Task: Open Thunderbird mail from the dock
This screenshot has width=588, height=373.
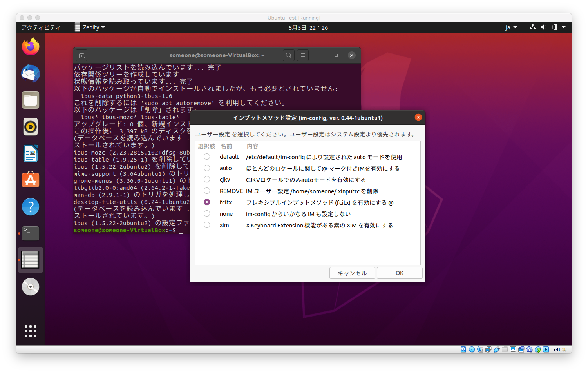Action: click(x=31, y=73)
